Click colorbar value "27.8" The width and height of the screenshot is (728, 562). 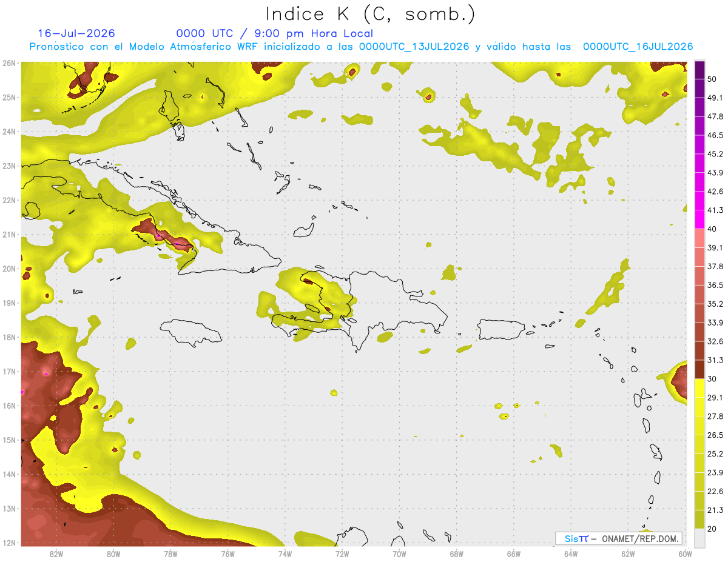click(715, 416)
